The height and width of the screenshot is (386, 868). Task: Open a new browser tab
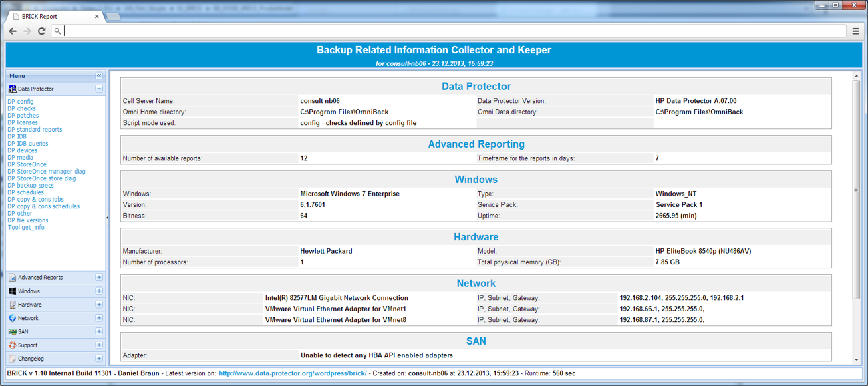click(x=114, y=17)
